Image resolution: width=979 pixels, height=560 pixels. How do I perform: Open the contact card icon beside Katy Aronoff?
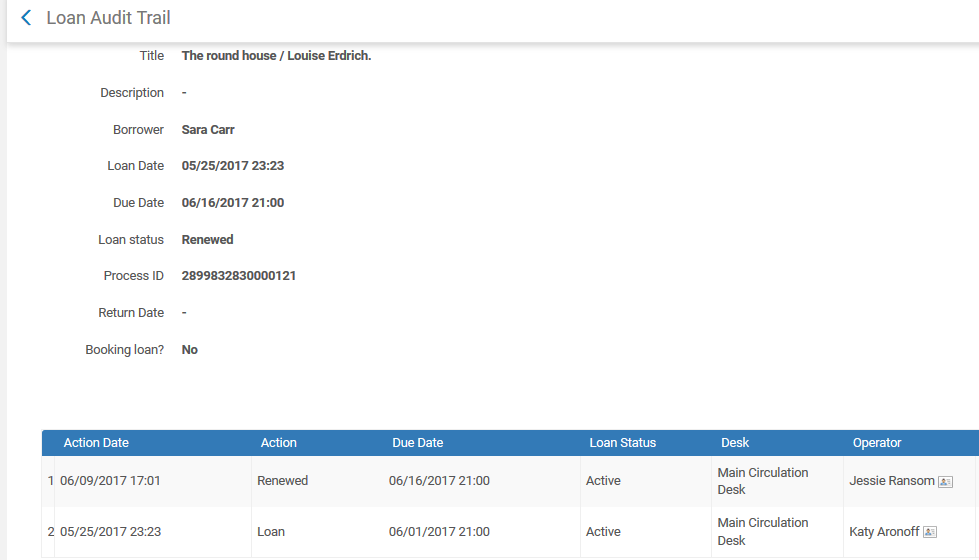(x=929, y=533)
